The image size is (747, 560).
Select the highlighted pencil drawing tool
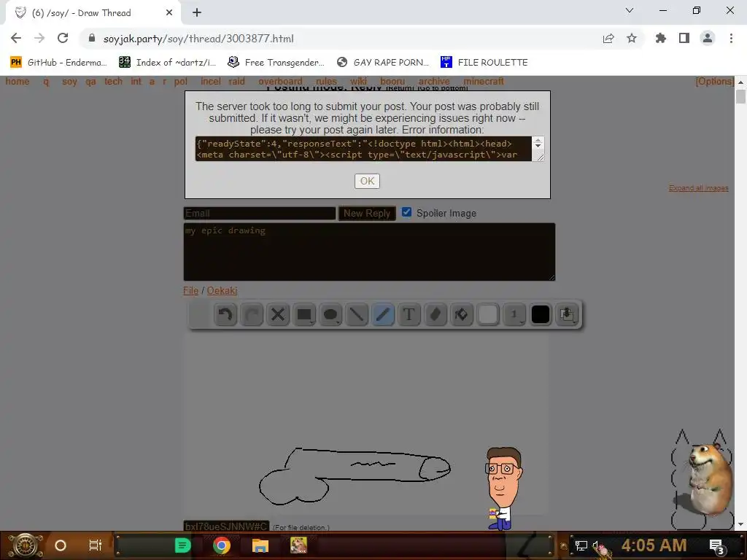[x=382, y=314]
